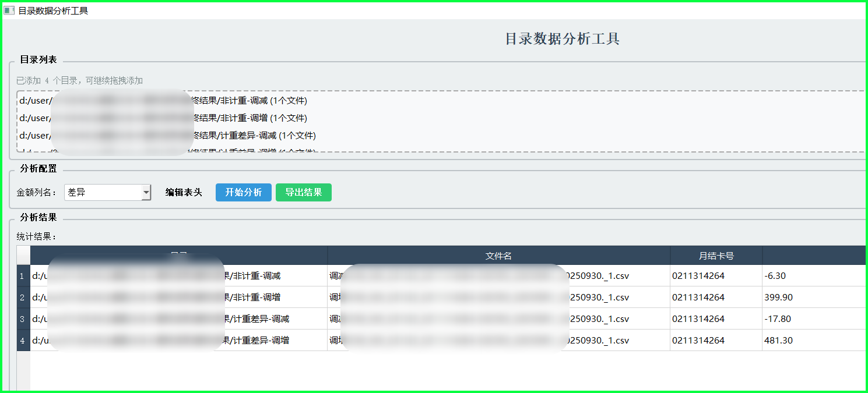Select the cell showing 481.30
This screenshot has height=393, width=868.
[813, 341]
